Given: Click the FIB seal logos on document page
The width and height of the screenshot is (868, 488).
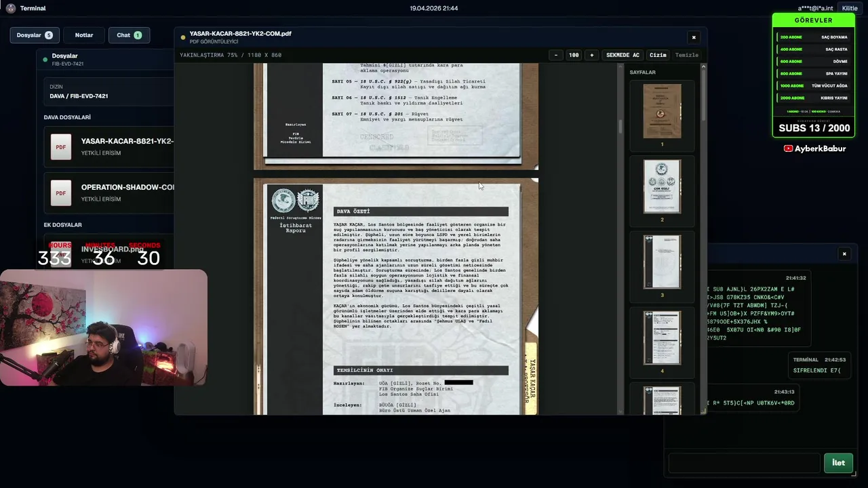Looking at the screenshot, I should [295, 200].
